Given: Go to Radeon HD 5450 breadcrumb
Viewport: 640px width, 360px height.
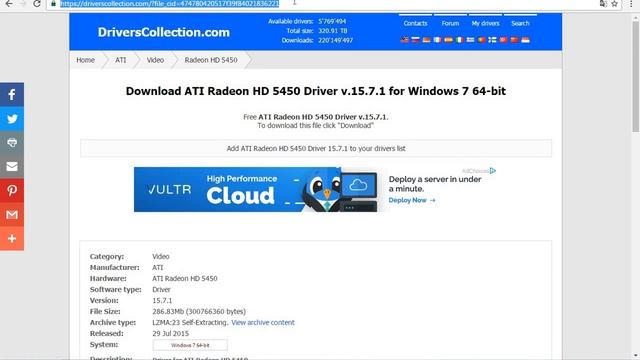Looking at the screenshot, I should [x=211, y=60].
